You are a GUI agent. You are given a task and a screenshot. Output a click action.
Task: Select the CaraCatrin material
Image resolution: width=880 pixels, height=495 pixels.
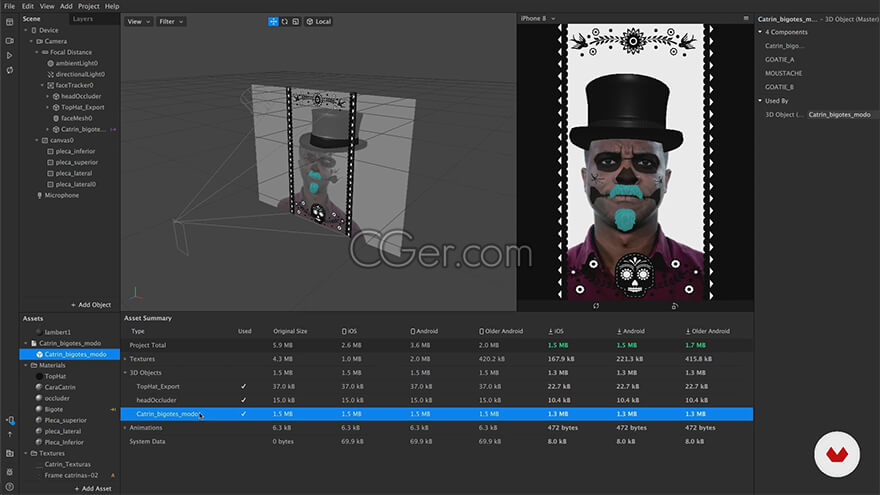56,387
